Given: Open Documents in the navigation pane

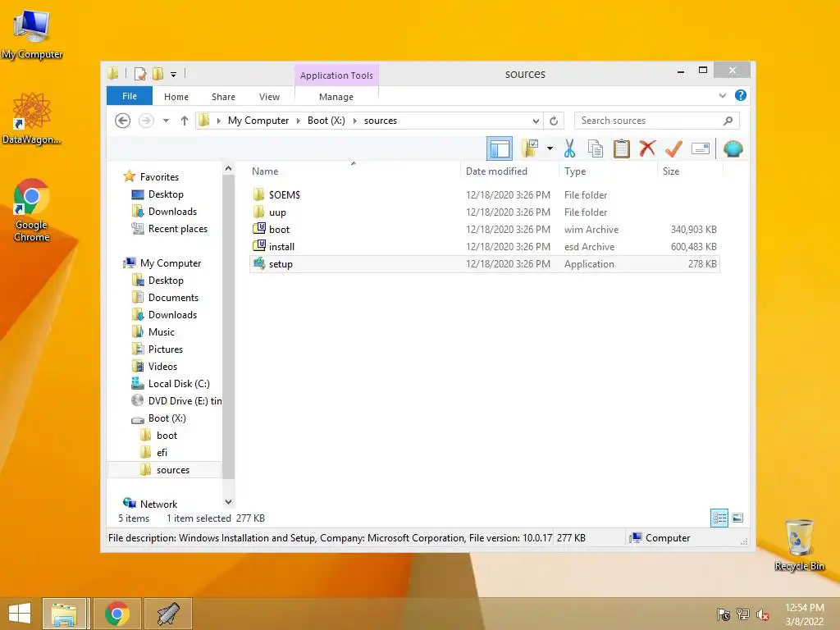Looking at the screenshot, I should pos(173,297).
